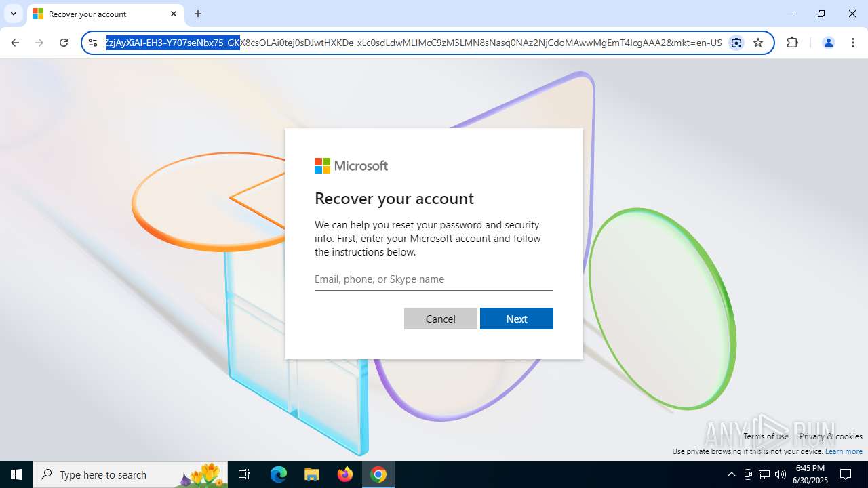Launch Firefox from the taskbar
This screenshot has width=868, height=488.
[345, 474]
